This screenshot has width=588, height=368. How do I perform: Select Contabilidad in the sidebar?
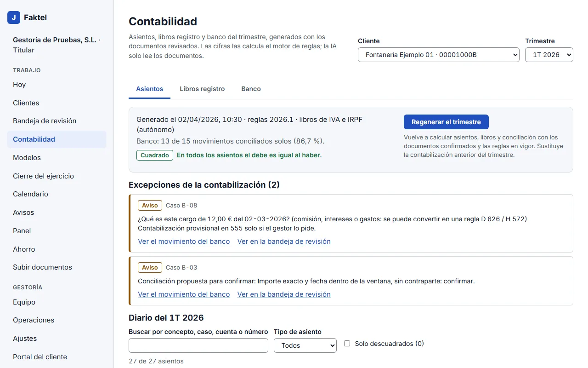(x=57, y=139)
